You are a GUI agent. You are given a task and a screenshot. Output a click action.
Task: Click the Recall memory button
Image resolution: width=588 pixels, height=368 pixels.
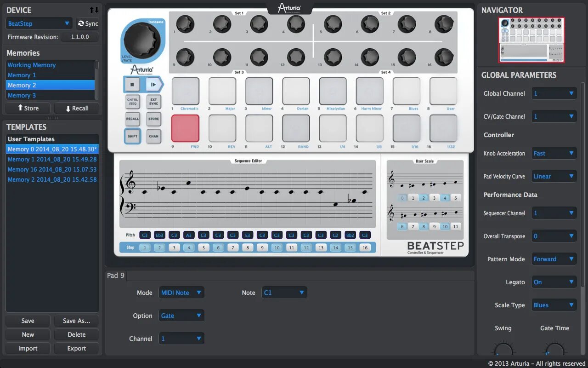tap(77, 108)
